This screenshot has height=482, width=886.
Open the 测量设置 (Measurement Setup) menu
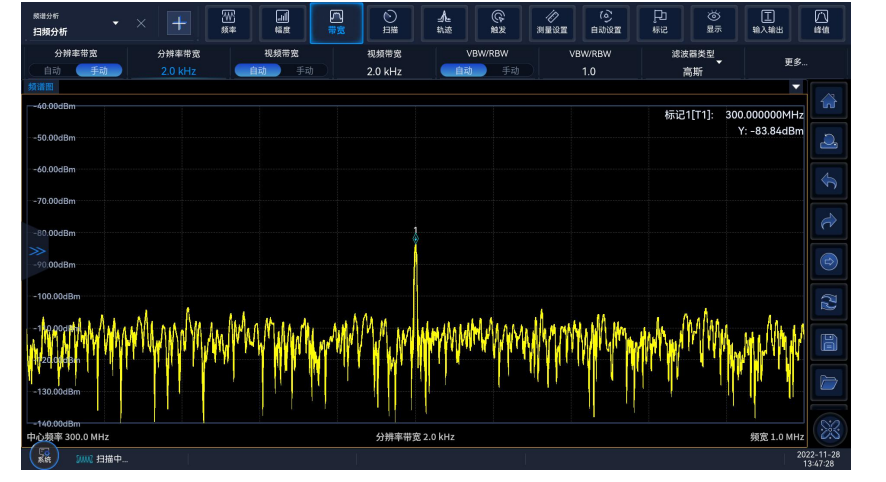tap(552, 22)
